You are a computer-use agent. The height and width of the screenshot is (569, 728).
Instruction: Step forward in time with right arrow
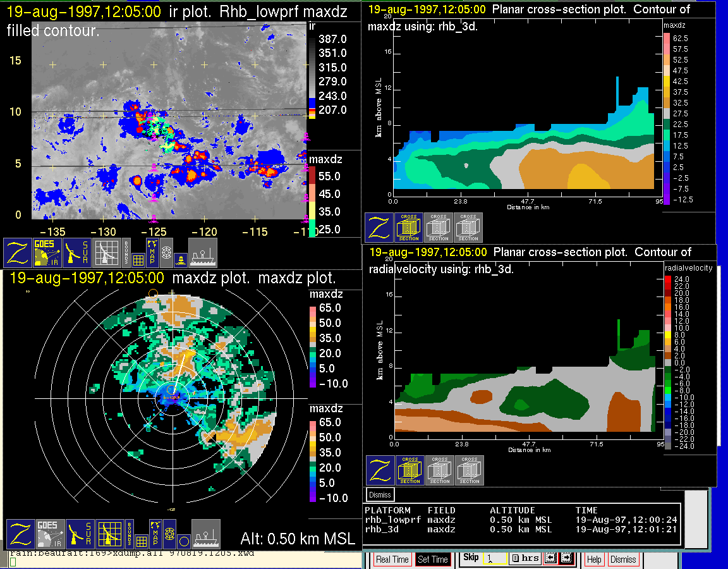(566, 559)
